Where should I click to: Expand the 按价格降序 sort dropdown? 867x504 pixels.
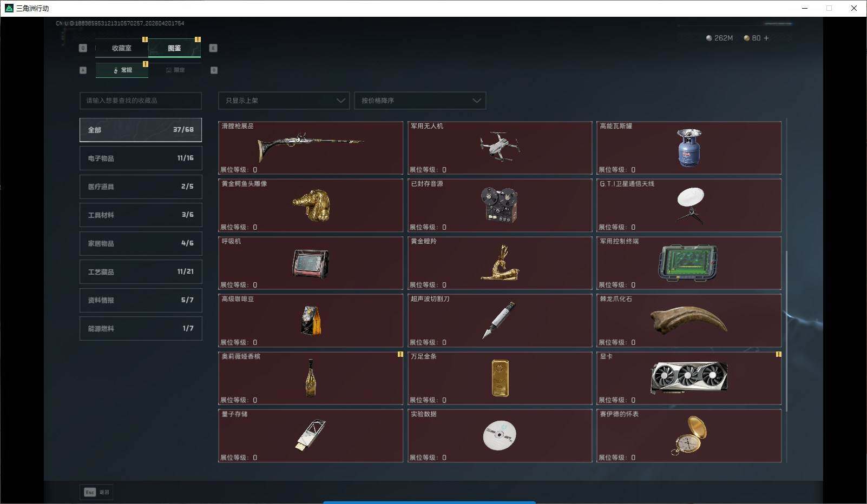pos(420,101)
